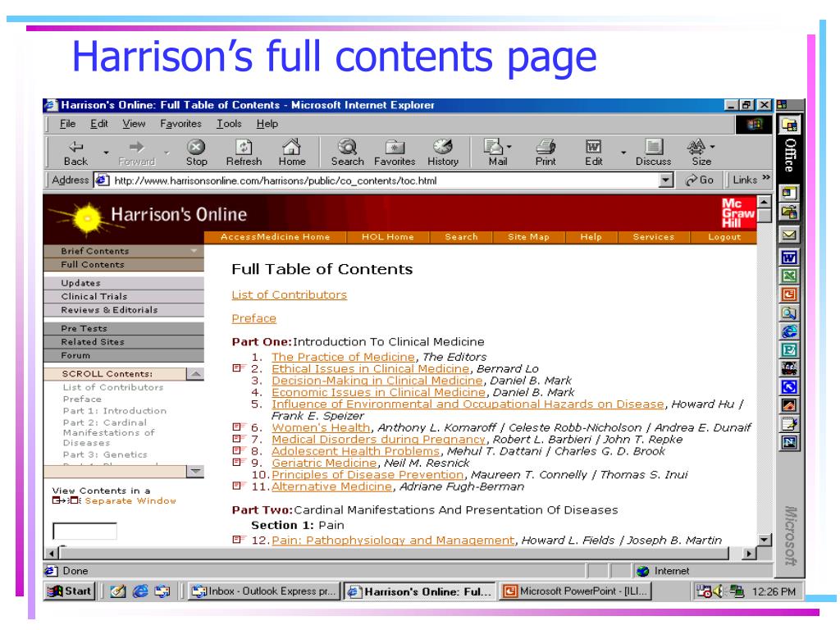Screen dimensions: 840x630
Task: Switch to Microsoft PowerPoint taskbar button
Action: click(576, 591)
